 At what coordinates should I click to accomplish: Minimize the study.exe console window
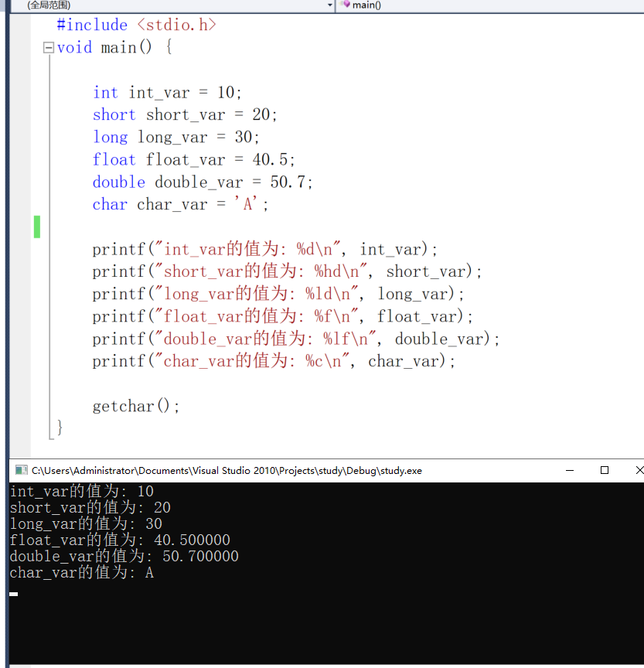coord(570,470)
